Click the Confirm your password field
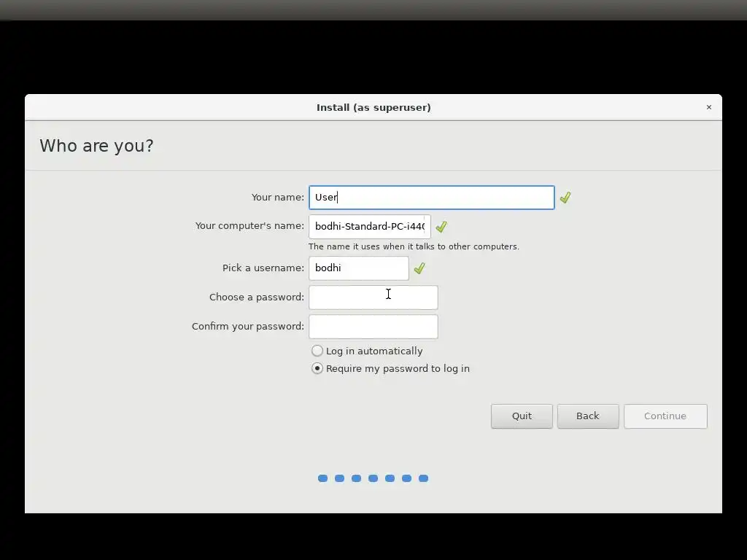 373,326
